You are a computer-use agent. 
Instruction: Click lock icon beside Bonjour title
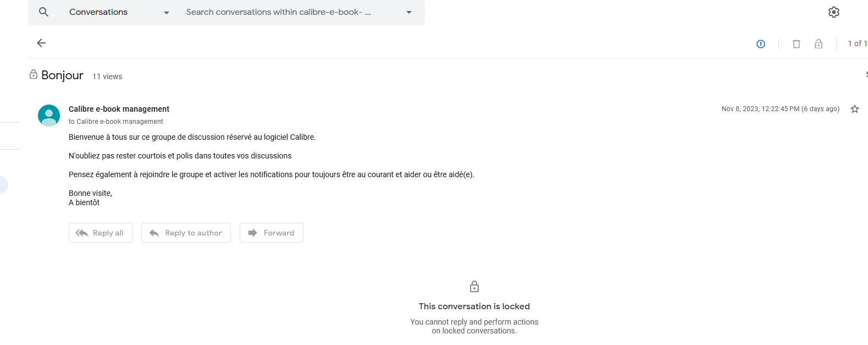click(x=34, y=74)
